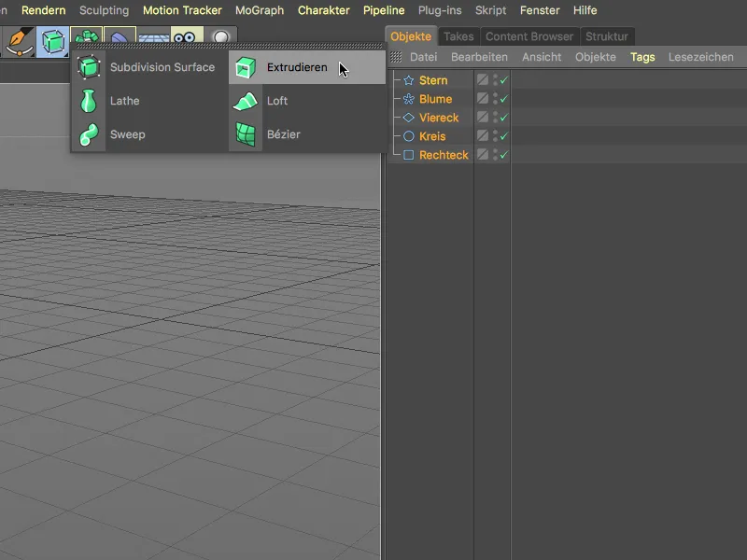Image resolution: width=747 pixels, height=560 pixels.
Task: Disable Stern via its green checkmark
Action: (x=504, y=80)
